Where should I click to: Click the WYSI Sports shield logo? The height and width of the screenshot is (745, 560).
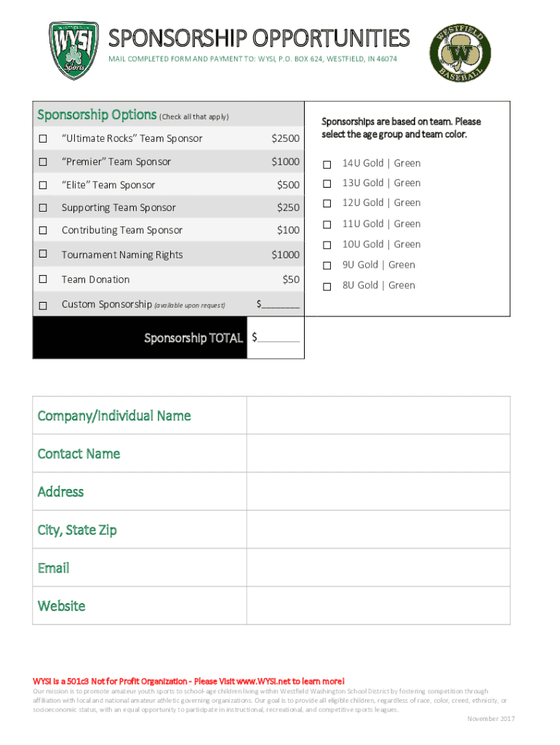71,50
